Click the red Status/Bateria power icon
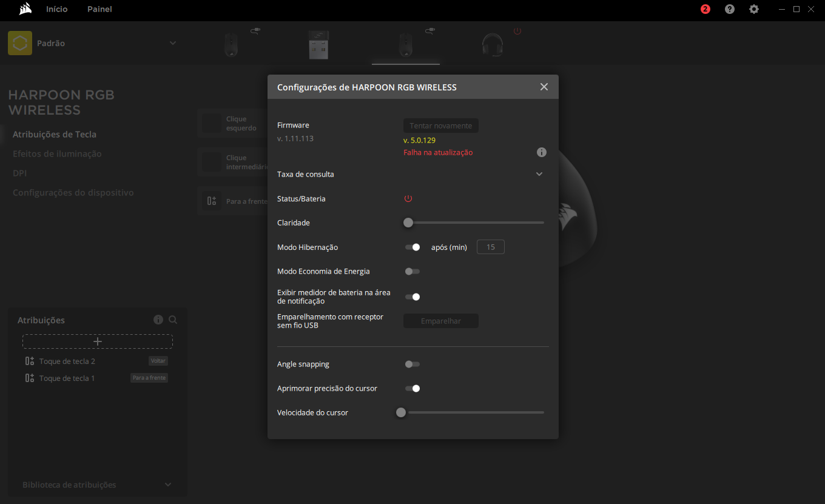 [408, 198]
